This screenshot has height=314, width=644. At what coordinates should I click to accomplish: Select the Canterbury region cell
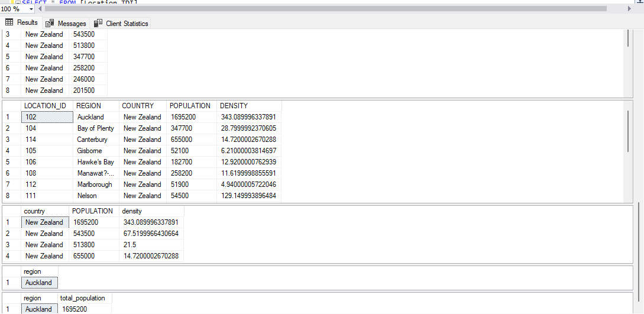(x=96, y=140)
